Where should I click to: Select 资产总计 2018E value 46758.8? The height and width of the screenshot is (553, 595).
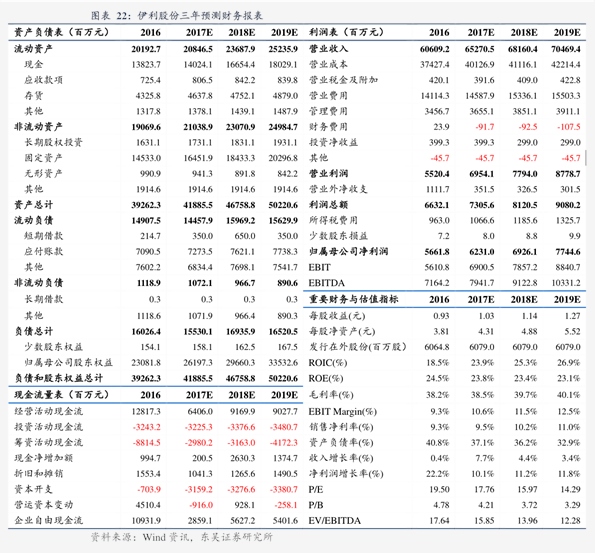click(x=241, y=205)
